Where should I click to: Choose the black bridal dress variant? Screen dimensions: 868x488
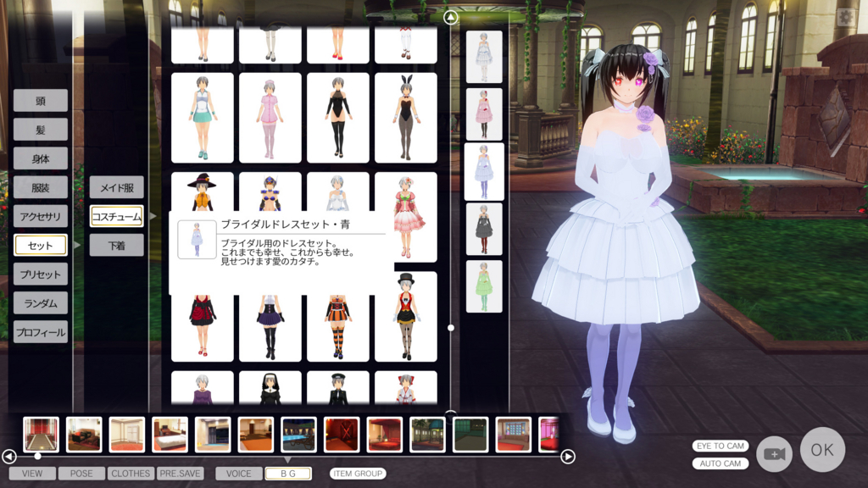tap(484, 229)
